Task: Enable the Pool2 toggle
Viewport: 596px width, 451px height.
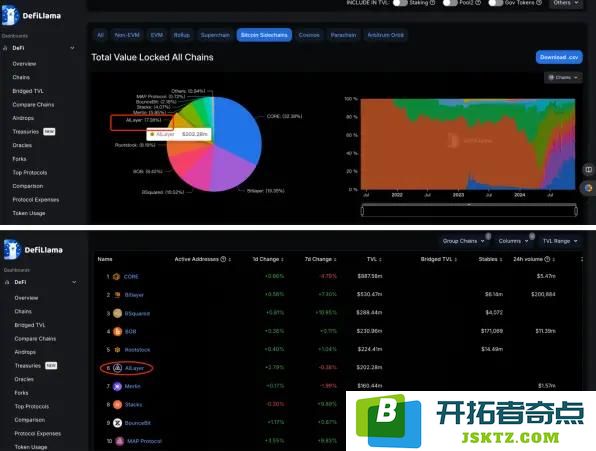Action: [x=450, y=3]
